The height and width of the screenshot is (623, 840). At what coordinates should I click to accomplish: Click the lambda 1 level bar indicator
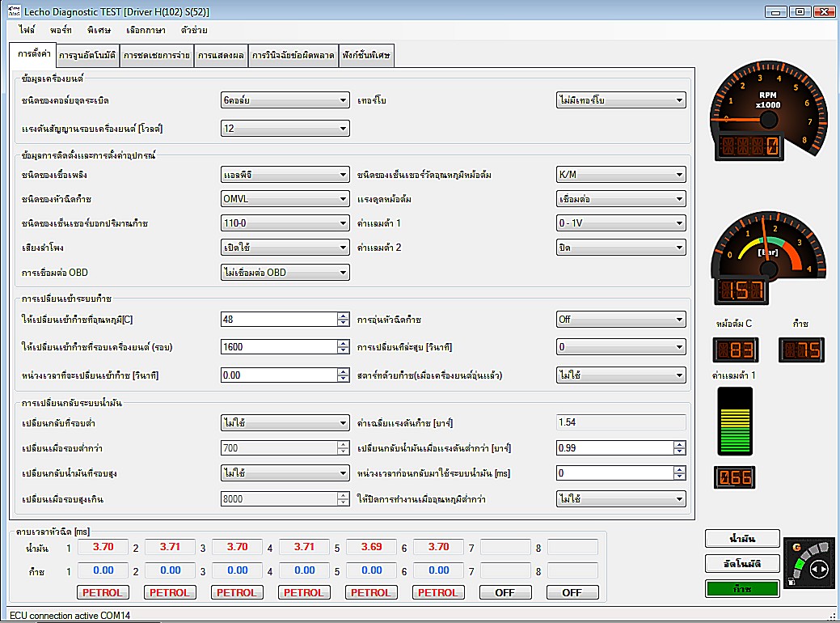(x=735, y=422)
